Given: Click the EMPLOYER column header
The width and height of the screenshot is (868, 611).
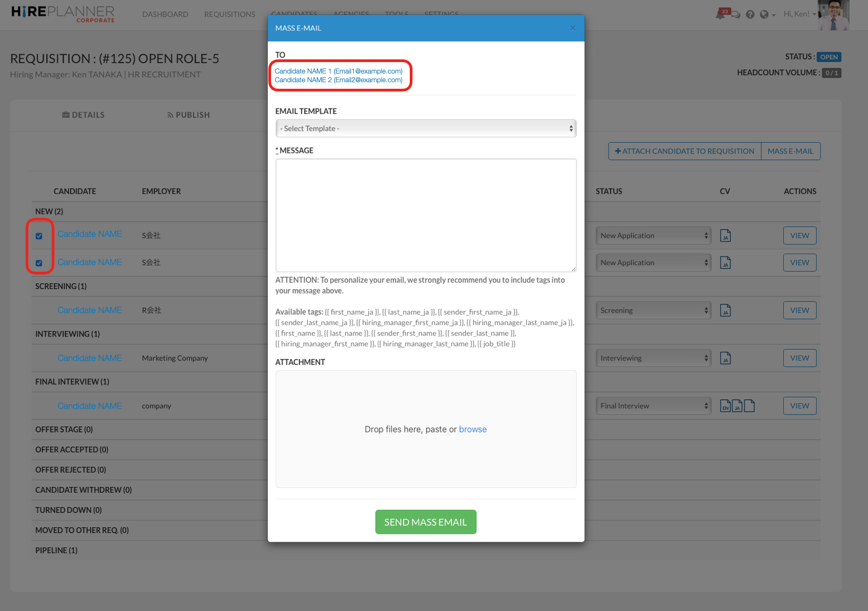Looking at the screenshot, I should click(161, 191).
